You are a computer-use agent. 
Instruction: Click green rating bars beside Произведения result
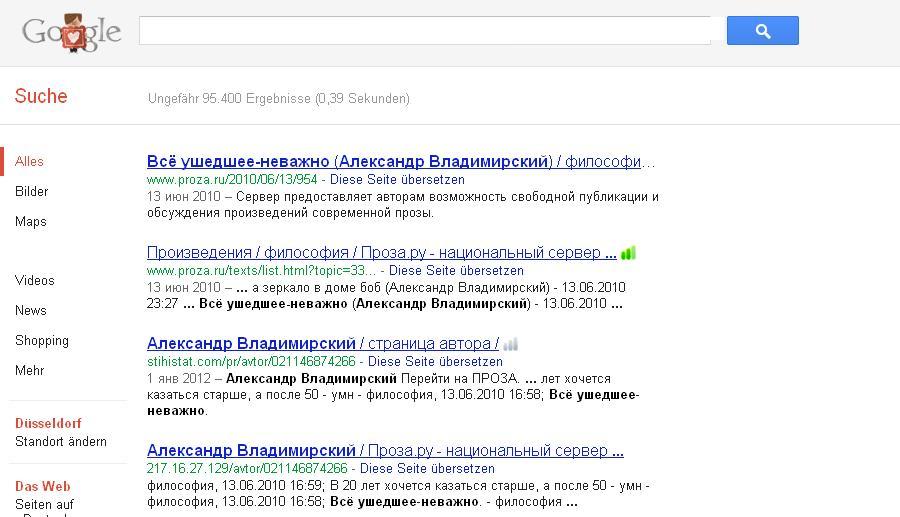pos(629,252)
